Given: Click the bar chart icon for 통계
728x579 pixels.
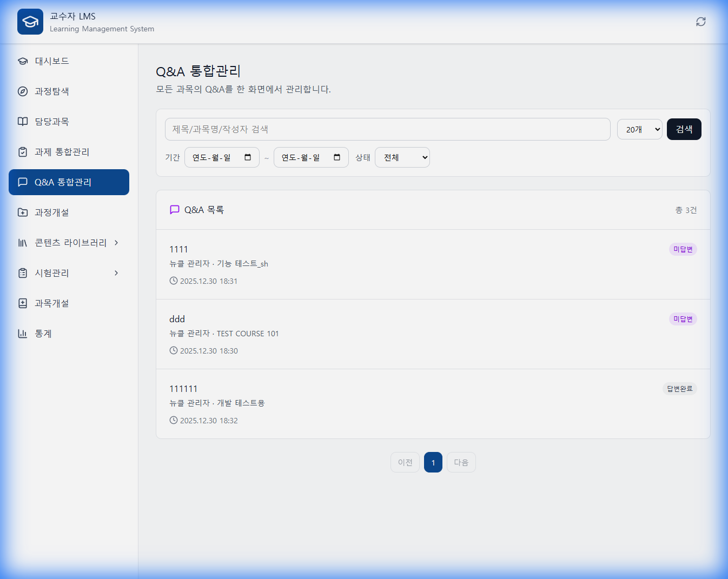Looking at the screenshot, I should [x=23, y=334].
